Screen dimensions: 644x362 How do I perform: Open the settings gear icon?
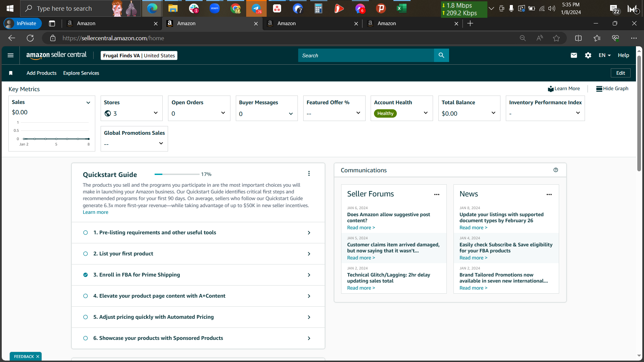coord(588,55)
